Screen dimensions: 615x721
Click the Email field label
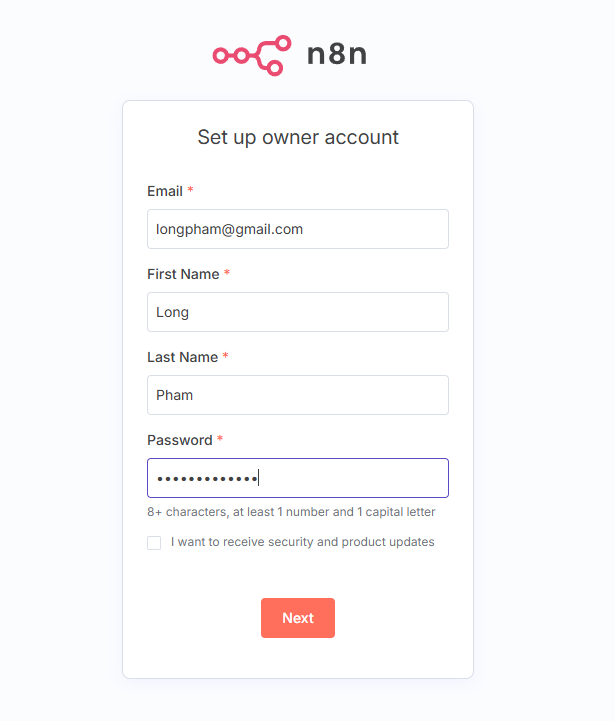tap(165, 191)
